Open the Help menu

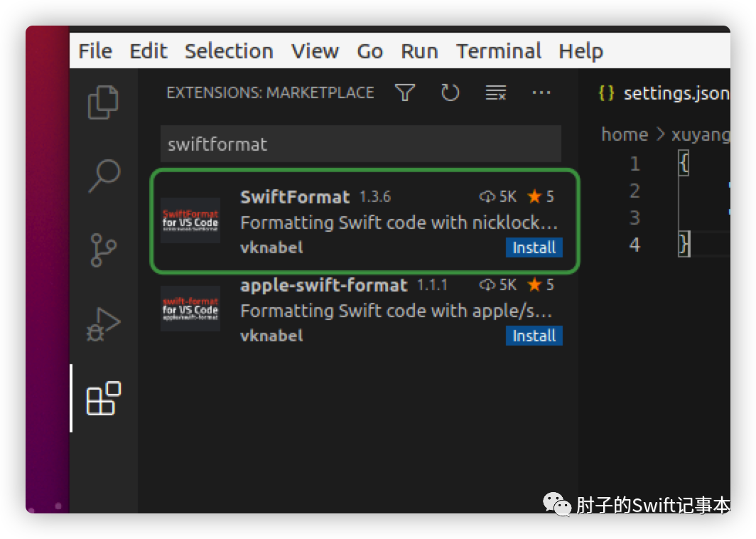pyautogui.click(x=580, y=51)
